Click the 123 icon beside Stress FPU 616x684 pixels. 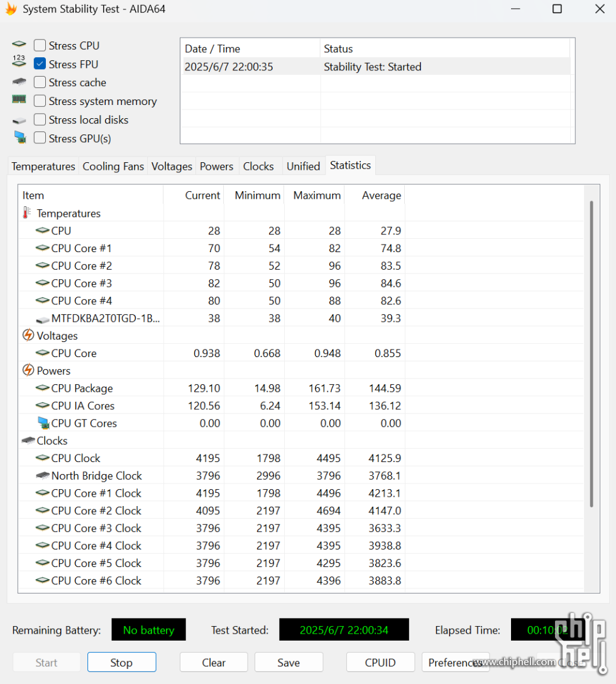[19, 60]
